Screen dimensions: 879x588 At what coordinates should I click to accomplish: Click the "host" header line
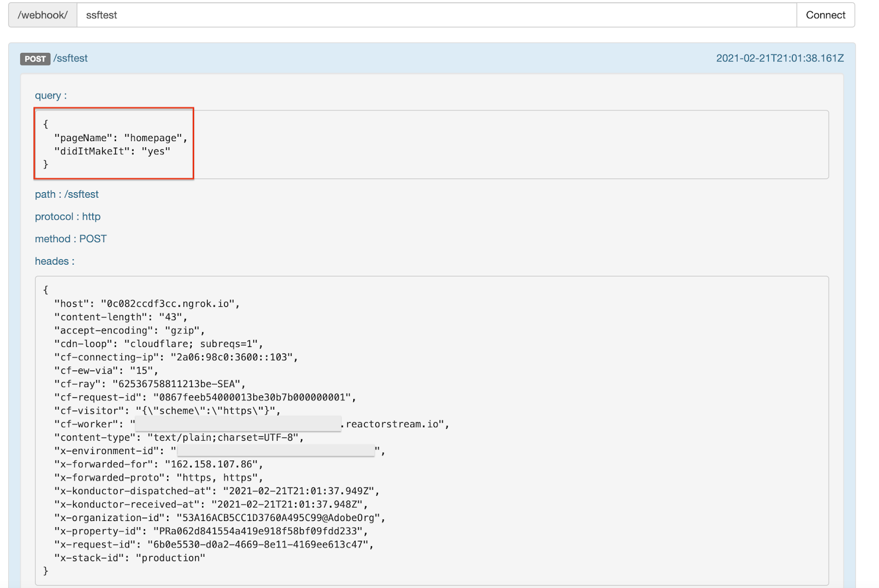point(147,304)
